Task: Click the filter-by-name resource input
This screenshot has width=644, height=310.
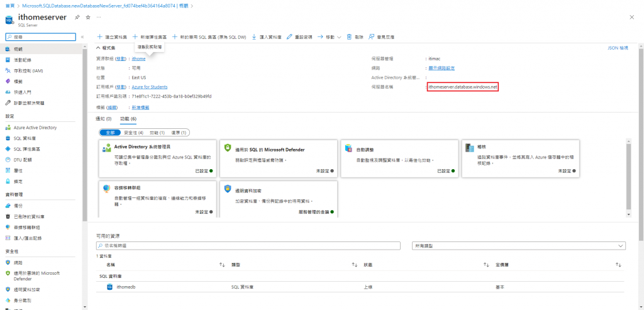Action: coord(248,245)
